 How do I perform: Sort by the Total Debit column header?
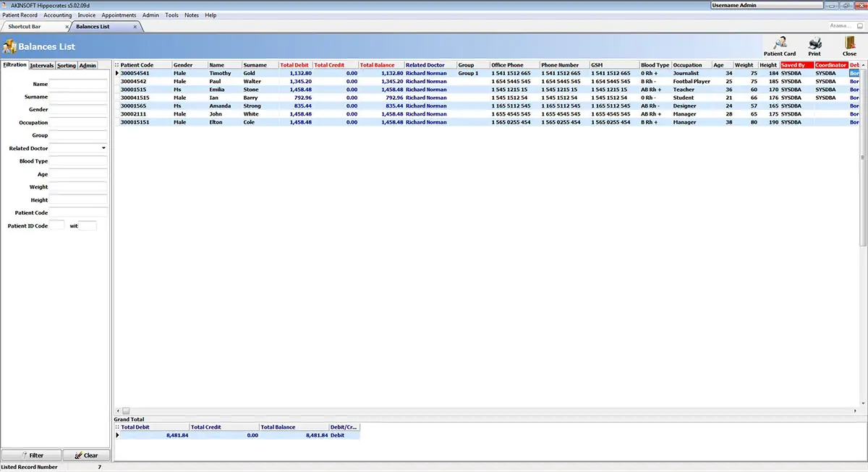click(x=294, y=65)
